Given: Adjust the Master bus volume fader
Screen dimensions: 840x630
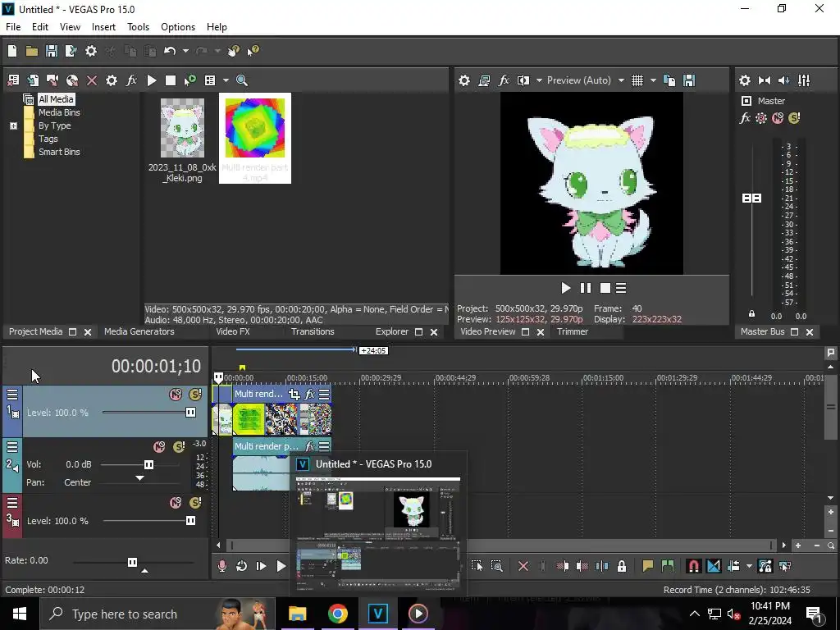Looking at the screenshot, I should tap(751, 199).
